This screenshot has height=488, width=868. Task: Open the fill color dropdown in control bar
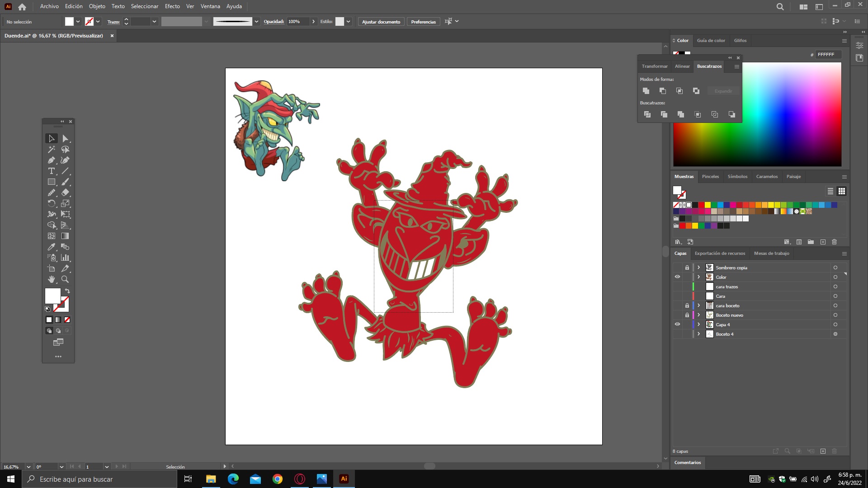(78, 21)
